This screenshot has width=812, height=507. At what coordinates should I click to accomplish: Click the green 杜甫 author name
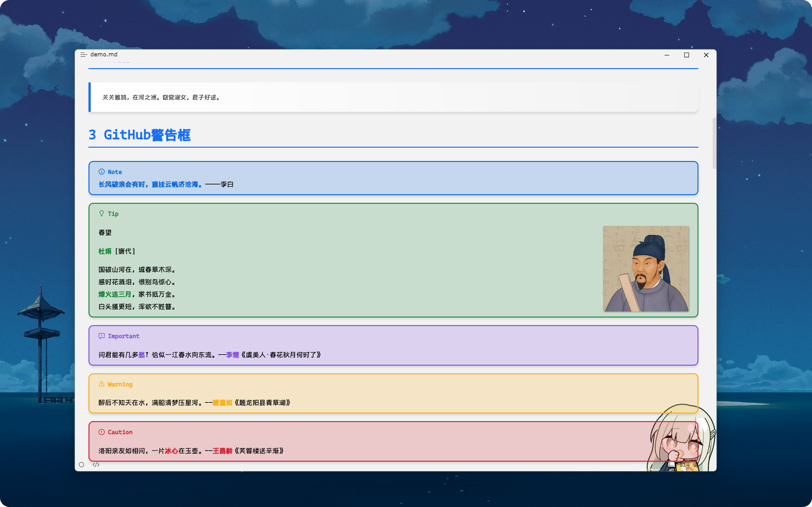105,251
